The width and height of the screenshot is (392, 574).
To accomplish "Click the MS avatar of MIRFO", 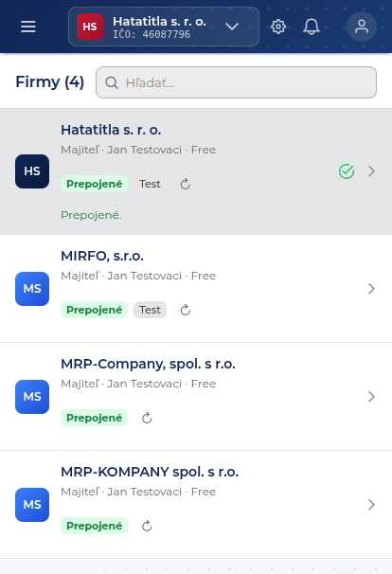I will (x=32, y=289).
